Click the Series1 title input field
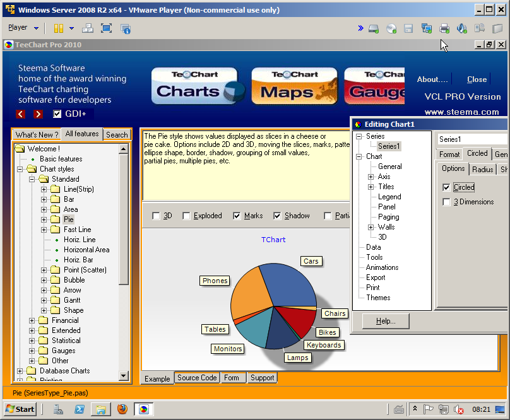The height and width of the screenshot is (420, 510). point(472,139)
